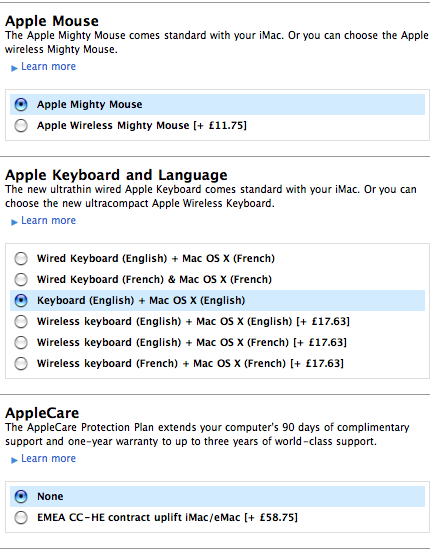Viewport: 433px width, 549px height.
Task: Click the Apple Mouse heading
Action: [52, 21]
